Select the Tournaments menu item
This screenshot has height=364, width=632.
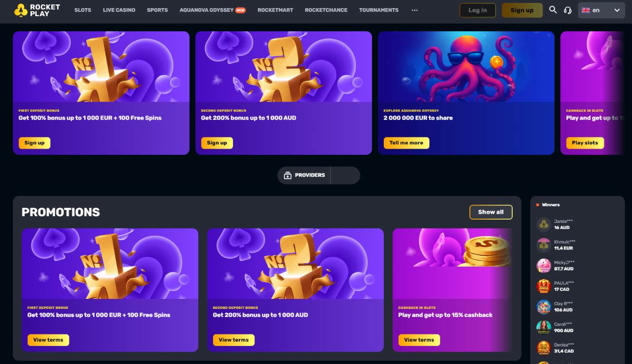coord(379,10)
